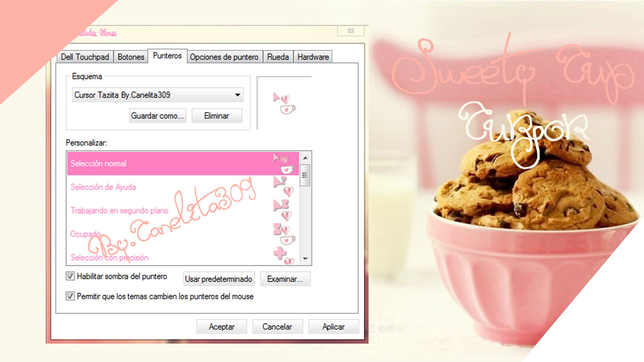Click the pointer list scrollbar thumb
The width and height of the screenshot is (644, 362).
305,175
